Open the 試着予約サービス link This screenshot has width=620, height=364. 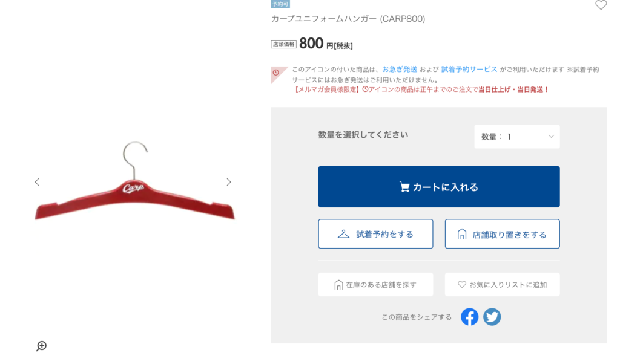tap(469, 70)
